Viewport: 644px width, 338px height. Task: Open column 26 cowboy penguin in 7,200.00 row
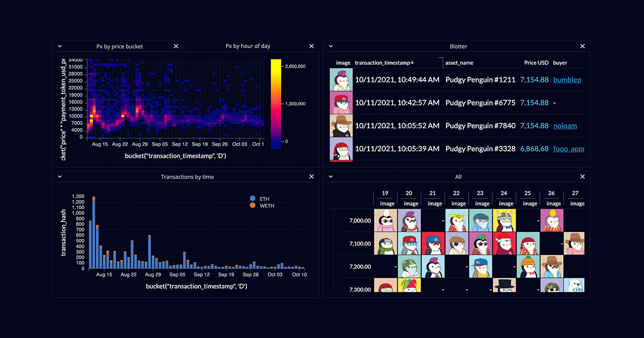click(x=551, y=267)
